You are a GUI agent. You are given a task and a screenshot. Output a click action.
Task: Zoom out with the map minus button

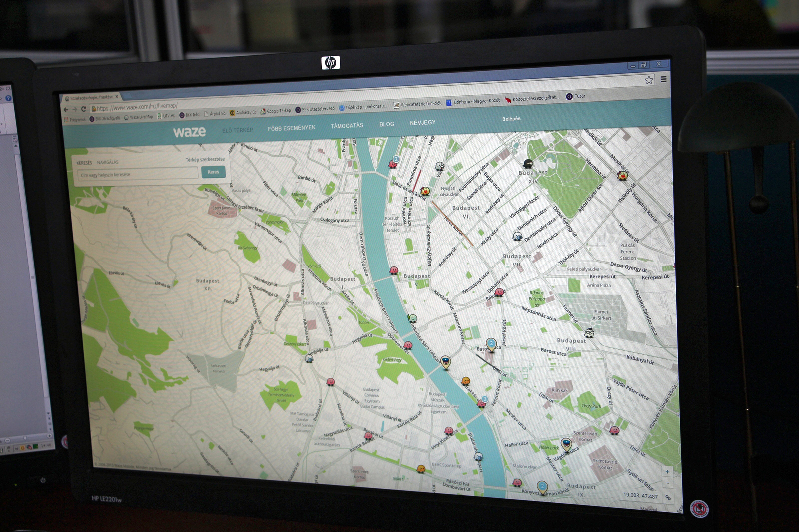click(x=667, y=483)
